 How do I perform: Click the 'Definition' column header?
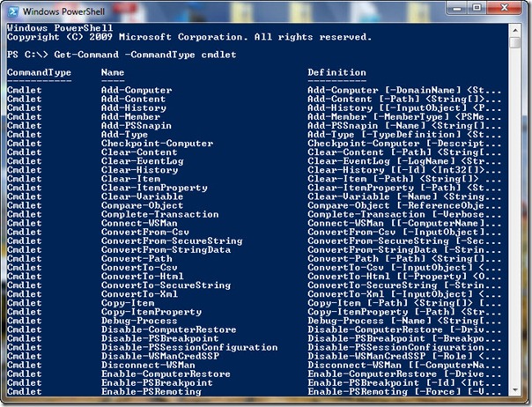336,72
